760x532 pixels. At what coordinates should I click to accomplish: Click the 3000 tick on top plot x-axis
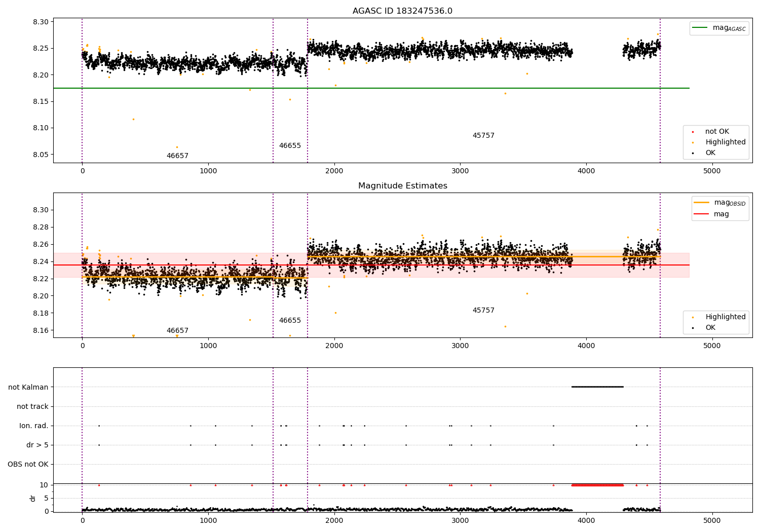point(460,171)
